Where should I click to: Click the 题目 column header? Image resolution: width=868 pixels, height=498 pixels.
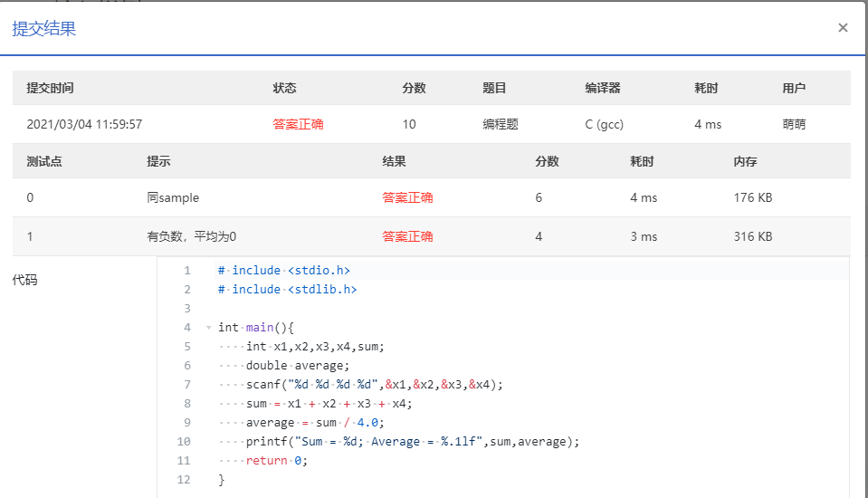(x=494, y=88)
